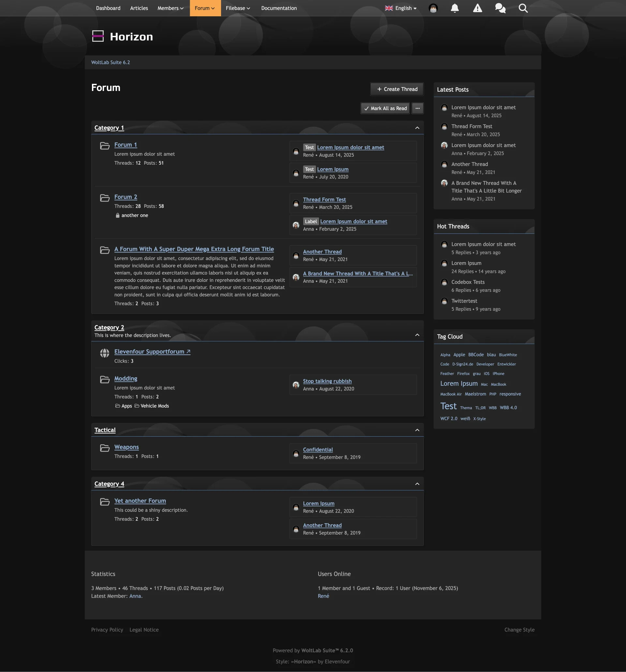The width and height of the screenshot is (626, 672).
Task: Collapse the Tactical category chevron
Action: (417, 430)
